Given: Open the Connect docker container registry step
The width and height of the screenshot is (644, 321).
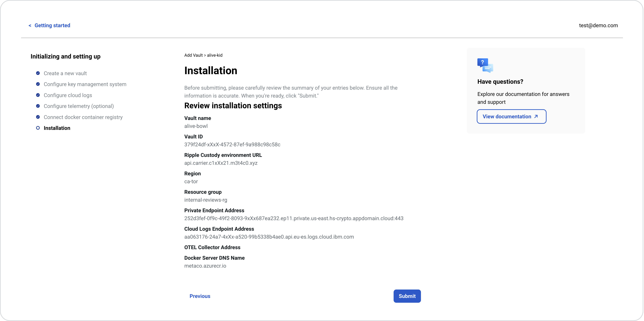Looking at the screenshot, I should click(83, 117).
